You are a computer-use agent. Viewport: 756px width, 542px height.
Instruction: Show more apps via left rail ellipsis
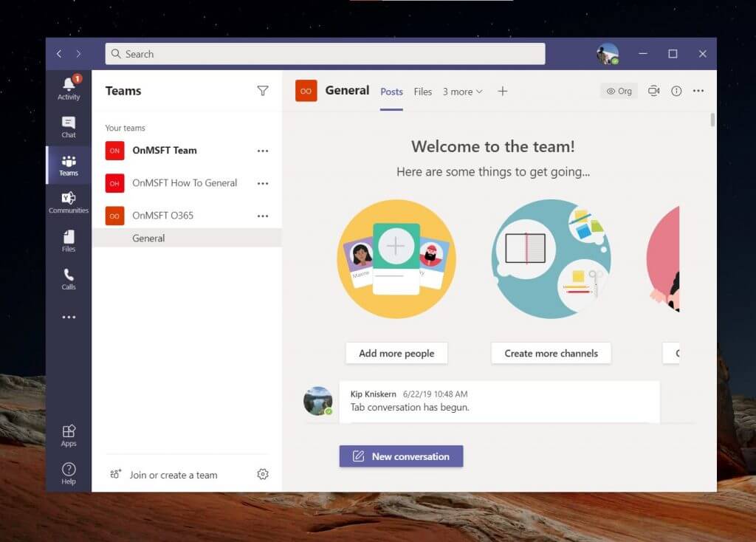pos(69,318)
